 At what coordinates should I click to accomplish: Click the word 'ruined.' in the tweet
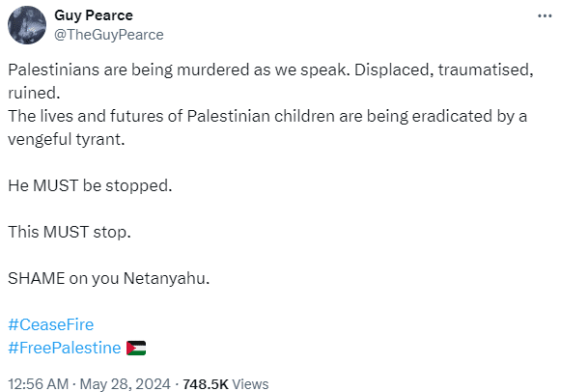click(34, 93)
